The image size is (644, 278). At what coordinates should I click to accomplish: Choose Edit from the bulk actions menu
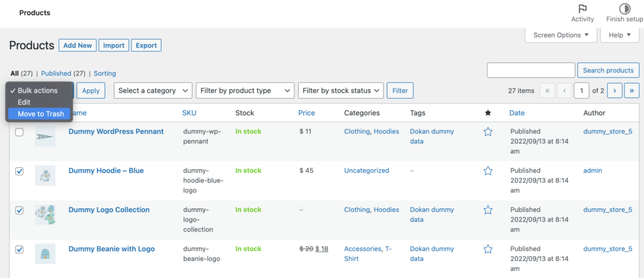[39, 103]
